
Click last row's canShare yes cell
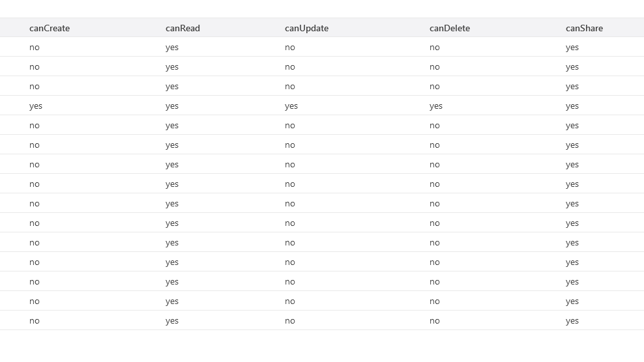pyautogui.click(x=572, y=321)
